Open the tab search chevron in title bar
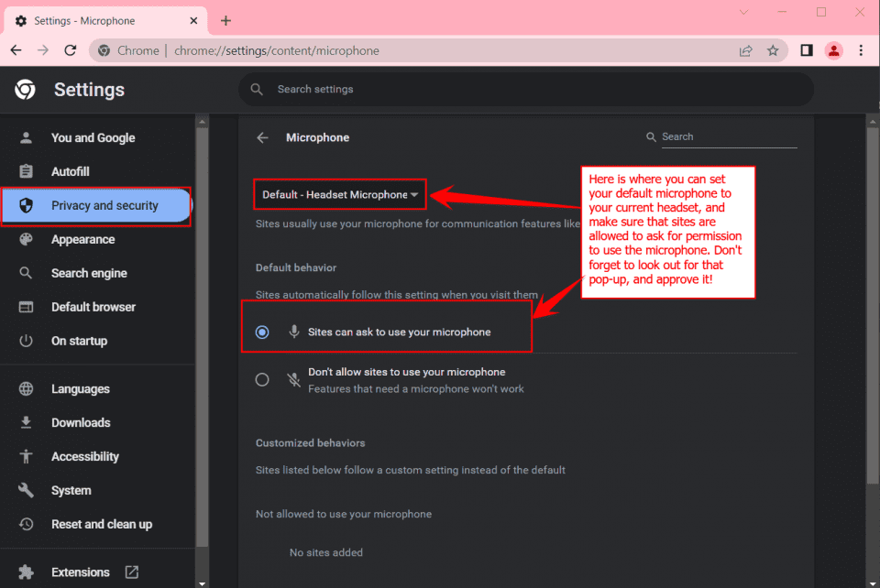Viewport: 880px width, 588px height. click(743, 12)
